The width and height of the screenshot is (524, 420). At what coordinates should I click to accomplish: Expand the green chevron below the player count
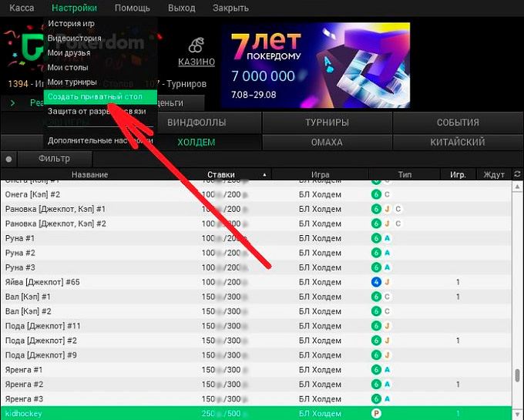click(13, 102)
